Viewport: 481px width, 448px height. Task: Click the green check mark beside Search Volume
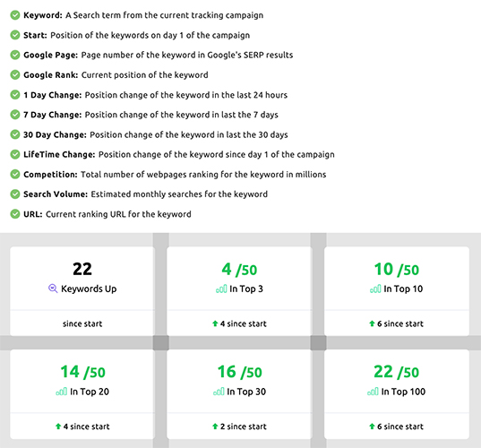(14, 194)
